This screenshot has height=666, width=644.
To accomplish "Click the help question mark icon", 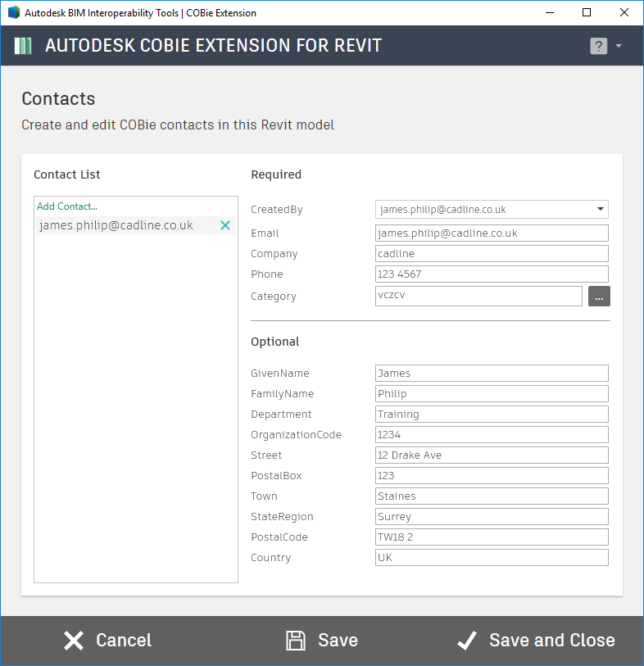I will (x=599, y=46).
